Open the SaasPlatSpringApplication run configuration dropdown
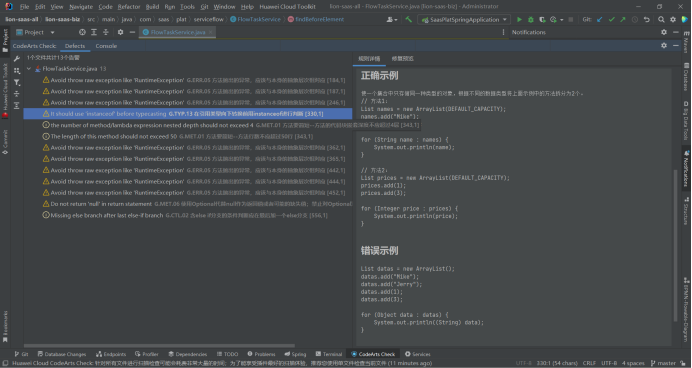 464,19
